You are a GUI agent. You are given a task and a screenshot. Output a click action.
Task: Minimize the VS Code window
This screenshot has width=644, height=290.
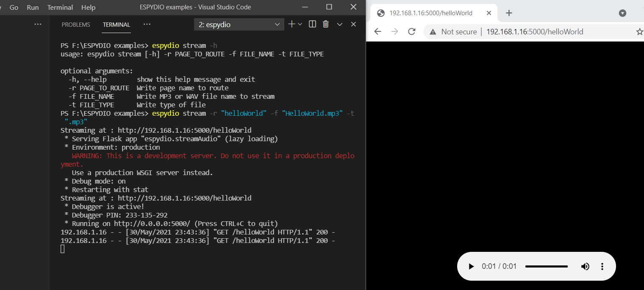(x=305, y=7)
